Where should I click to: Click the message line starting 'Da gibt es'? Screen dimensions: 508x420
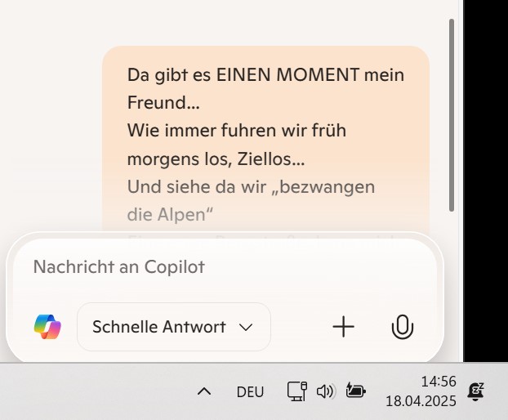[x=265, y=75]
